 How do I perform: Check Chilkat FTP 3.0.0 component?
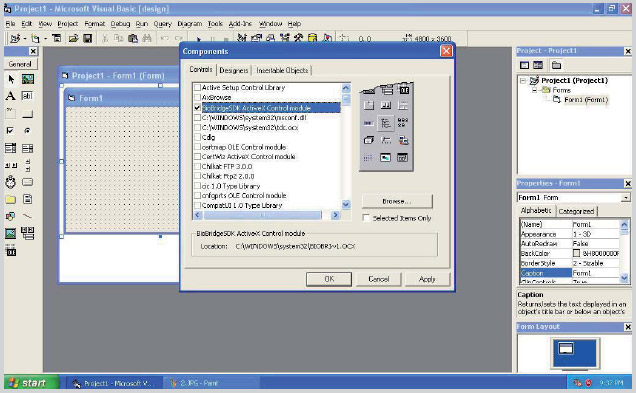tap(198, 166)
